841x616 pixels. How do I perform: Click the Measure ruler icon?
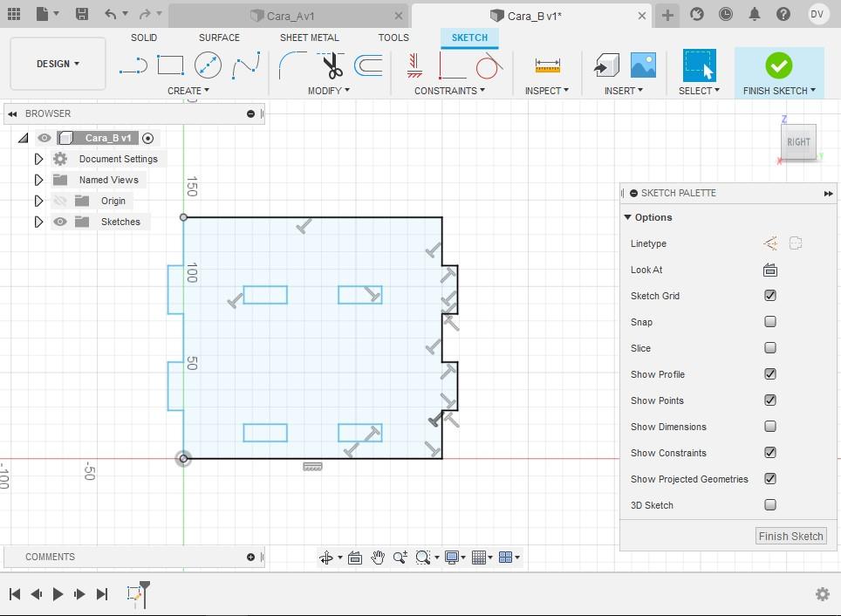click(548, 65)
